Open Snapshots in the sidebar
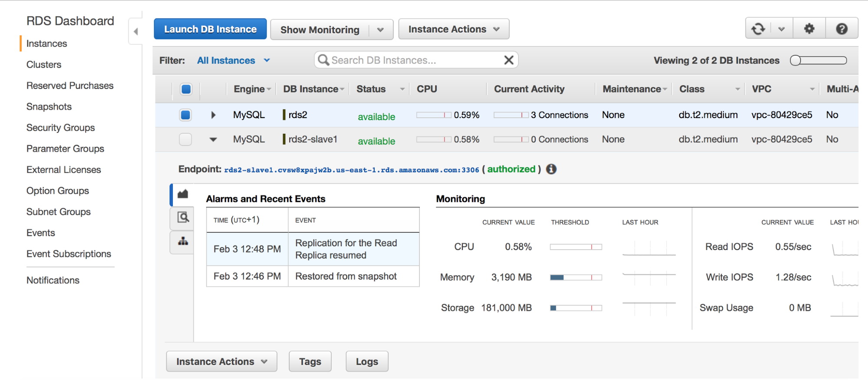The width and height of the screenshot is (868, 380). point(49,107)
